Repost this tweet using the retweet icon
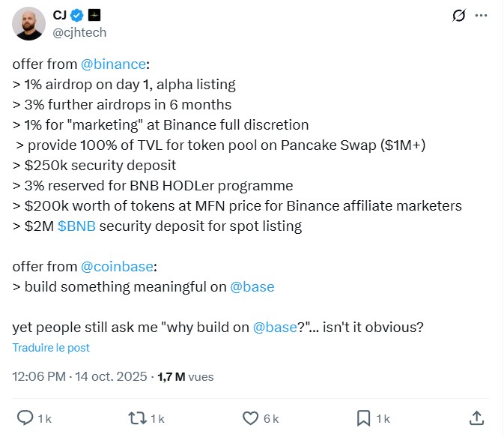The image size is (504, 437). coord(139,418)
